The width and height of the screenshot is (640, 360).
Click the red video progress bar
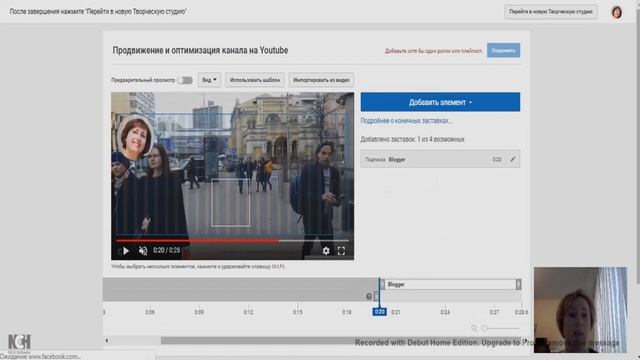coord(197,241)
